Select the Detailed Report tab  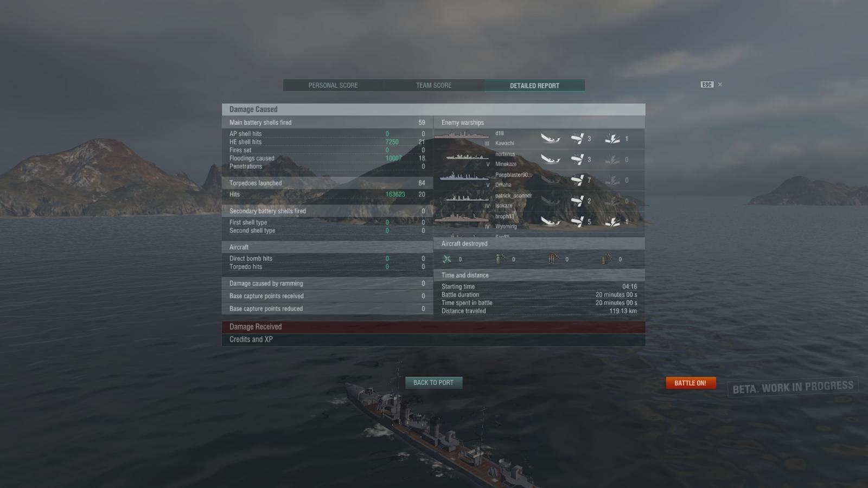pos(534,86)
